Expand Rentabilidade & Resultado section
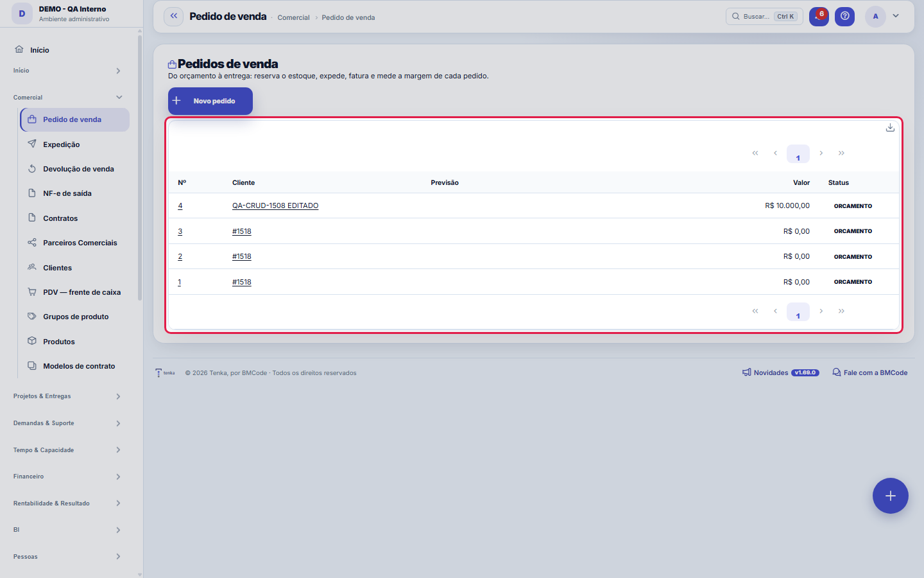Screen dimensions: 924x578 pos(67,504)
